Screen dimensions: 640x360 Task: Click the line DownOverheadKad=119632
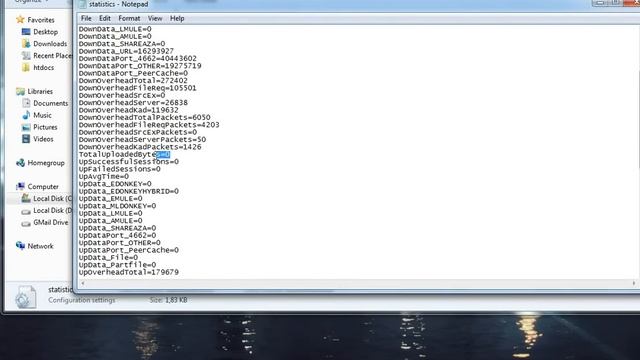129,110
